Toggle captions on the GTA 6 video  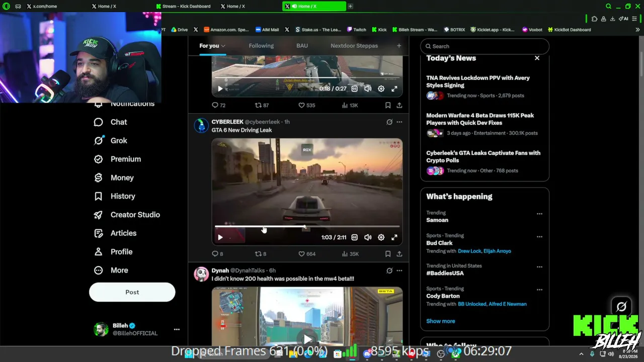pos(355,237)
